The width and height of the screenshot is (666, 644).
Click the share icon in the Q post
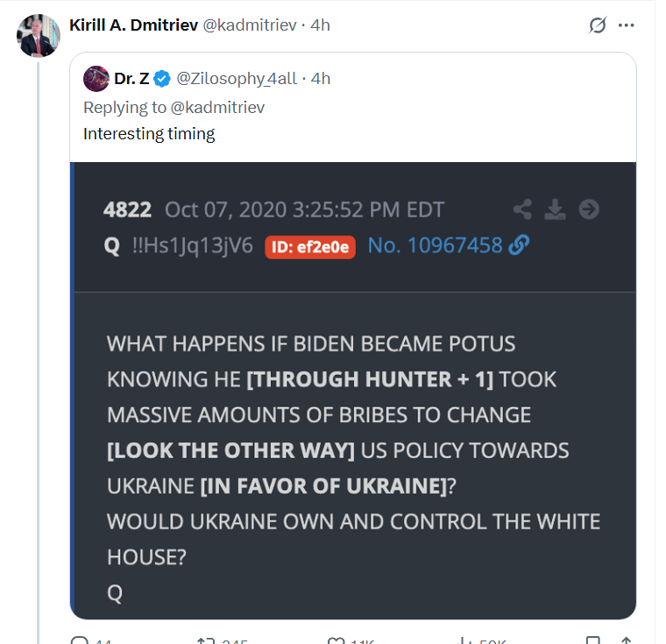[x=522, y=209]
